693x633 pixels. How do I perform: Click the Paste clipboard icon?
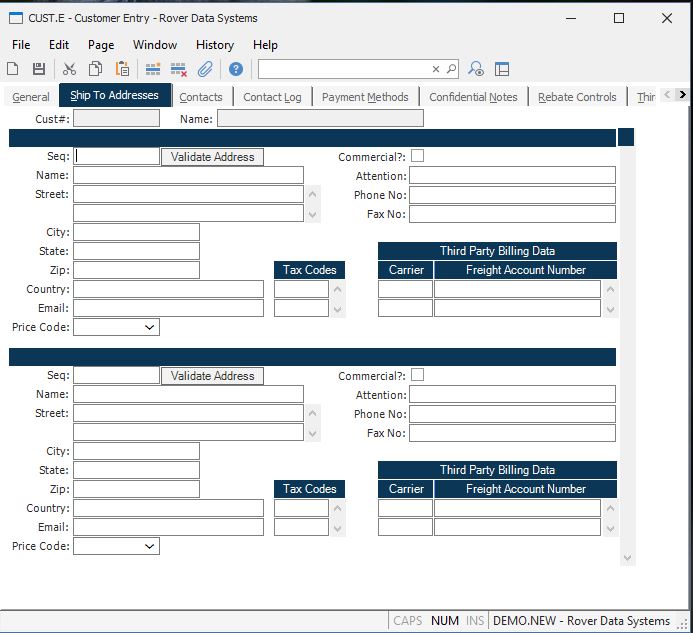(x=122, y=69)
